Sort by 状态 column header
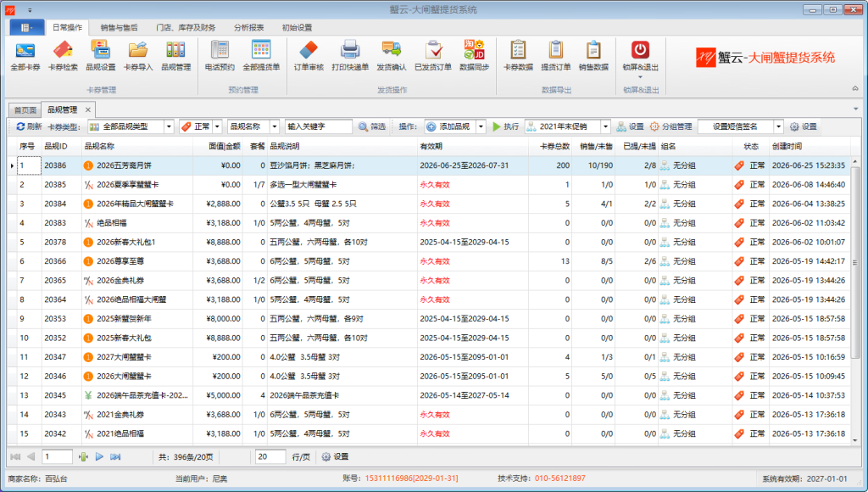The width and height of the screenshot is (868, 492). 751,146
